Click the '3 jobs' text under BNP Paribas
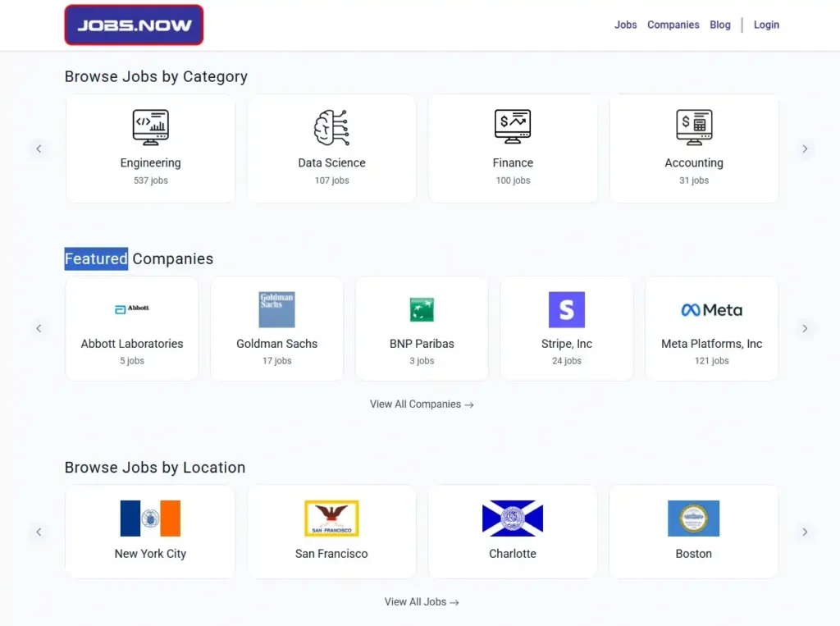Viewport: 840px width, 626px height. (x=422, y=361)
